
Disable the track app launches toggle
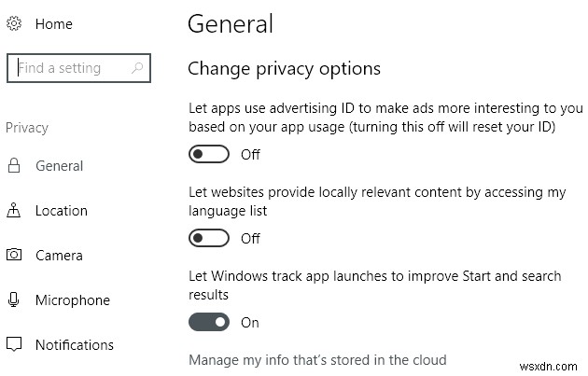point(209,322)
